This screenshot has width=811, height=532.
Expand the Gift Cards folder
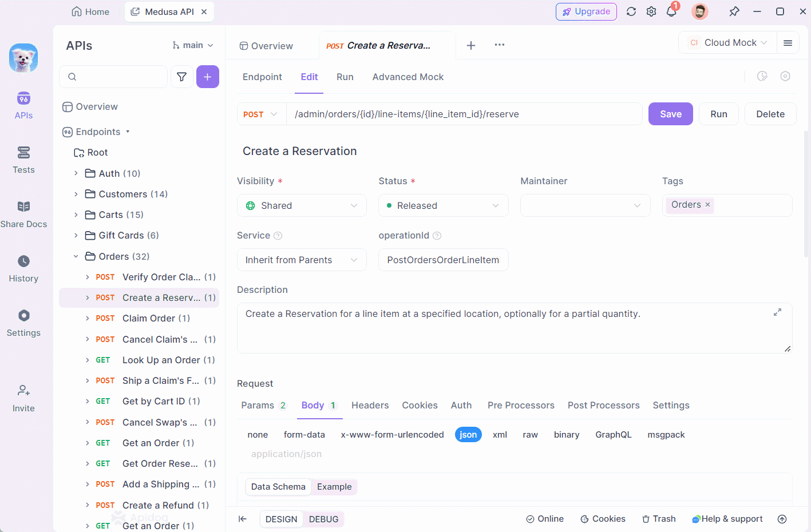click(x=76, y=235)
